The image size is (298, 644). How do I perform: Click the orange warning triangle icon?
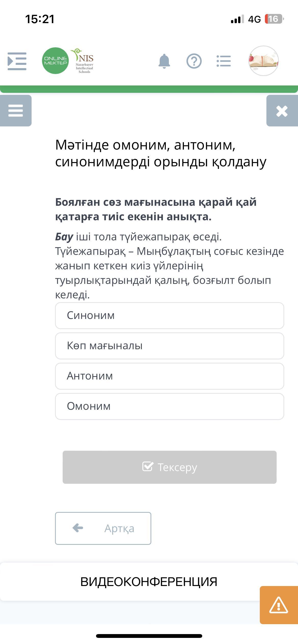[x=279, y=605]
